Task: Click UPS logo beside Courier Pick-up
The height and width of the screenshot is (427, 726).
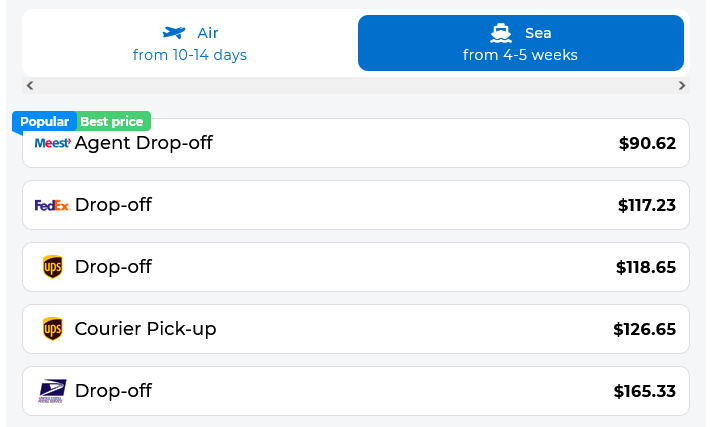Action: (53, 329)
